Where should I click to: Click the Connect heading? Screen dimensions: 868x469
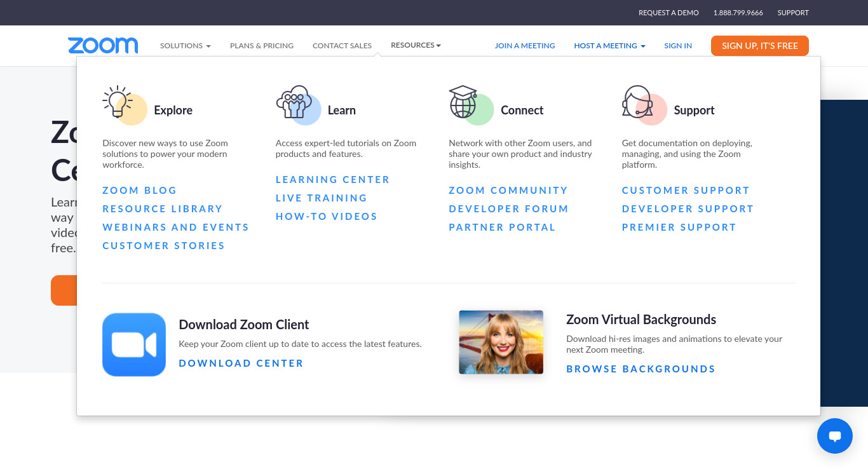(x=522, y=110)
